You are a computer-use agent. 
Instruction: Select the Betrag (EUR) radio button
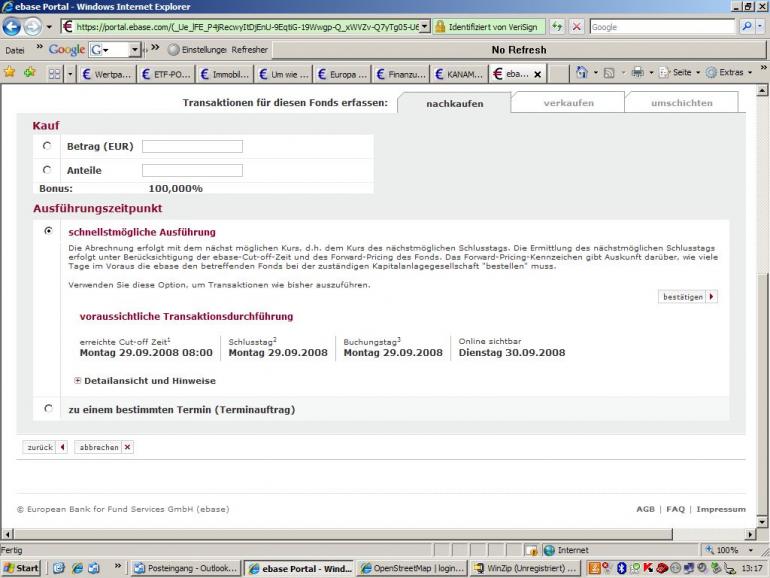(47, 146)
